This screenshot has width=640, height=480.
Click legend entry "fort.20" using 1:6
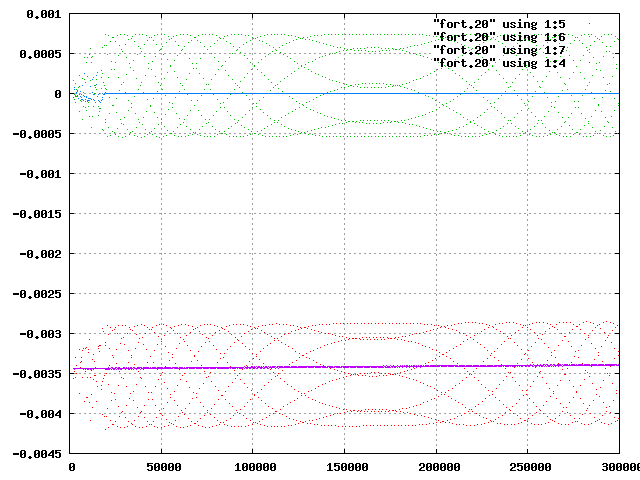tap(499, 37)
